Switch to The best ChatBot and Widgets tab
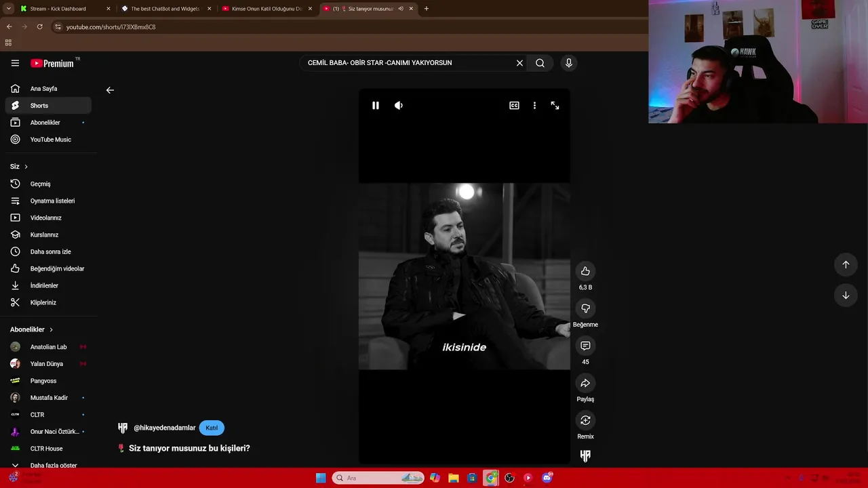The height and width of the screenshot is (488, 868). (165, 9)
